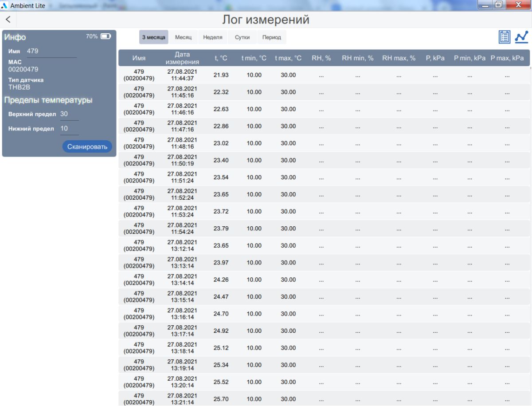
Task: Click the back arrow icon
Action: (x=8, y=20)
